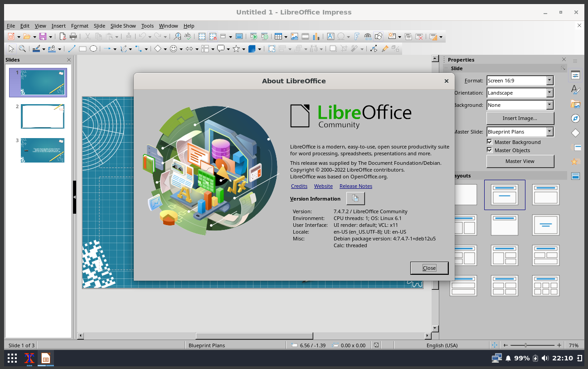Start slideshow from first slide
The width and height of the screenshot is (588, 369).
click(254, 36)
